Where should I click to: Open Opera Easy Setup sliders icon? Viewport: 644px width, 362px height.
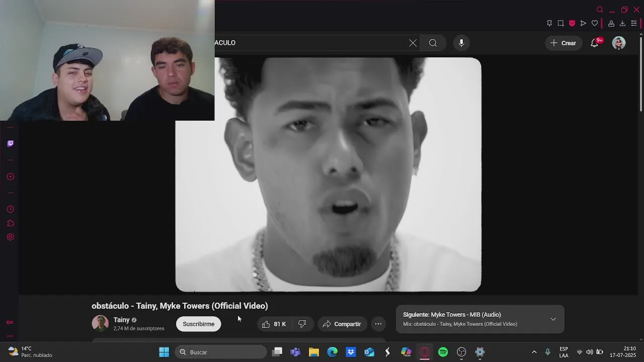(x=634, y=23)
